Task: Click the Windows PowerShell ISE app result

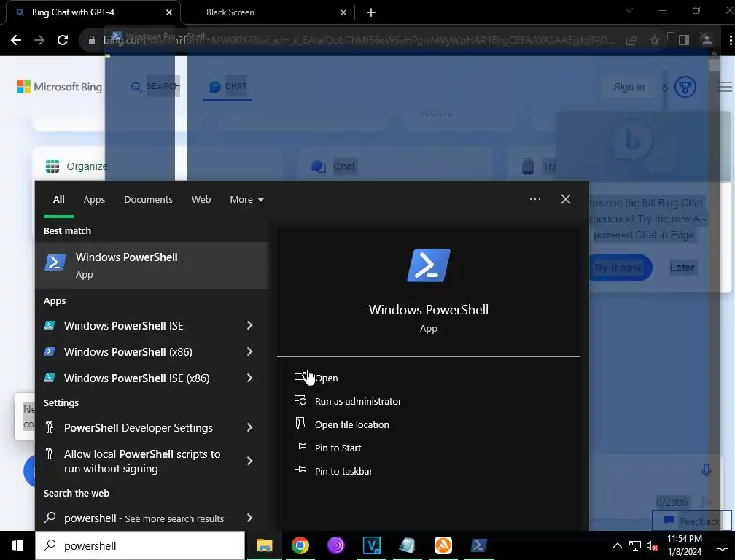Action: click(124, 326)
